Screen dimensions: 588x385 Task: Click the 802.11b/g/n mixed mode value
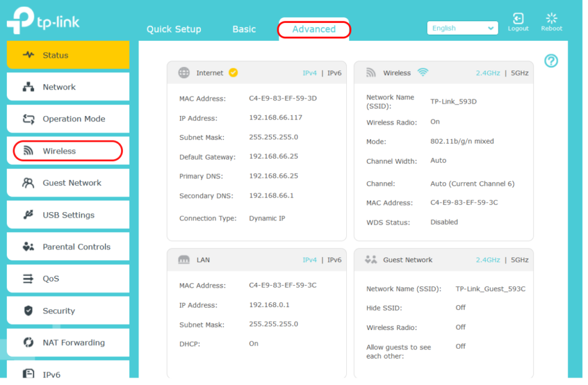[x=462, y=141]
